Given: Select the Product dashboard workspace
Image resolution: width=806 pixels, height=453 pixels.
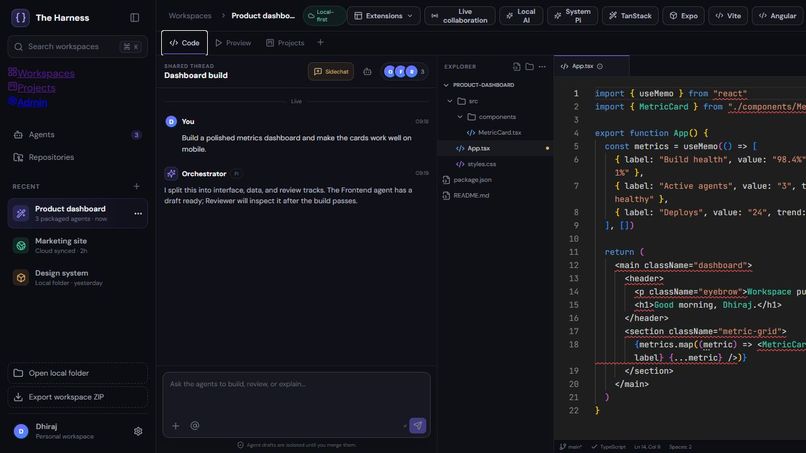Looking at the screenshot, I should coord(78,213).
